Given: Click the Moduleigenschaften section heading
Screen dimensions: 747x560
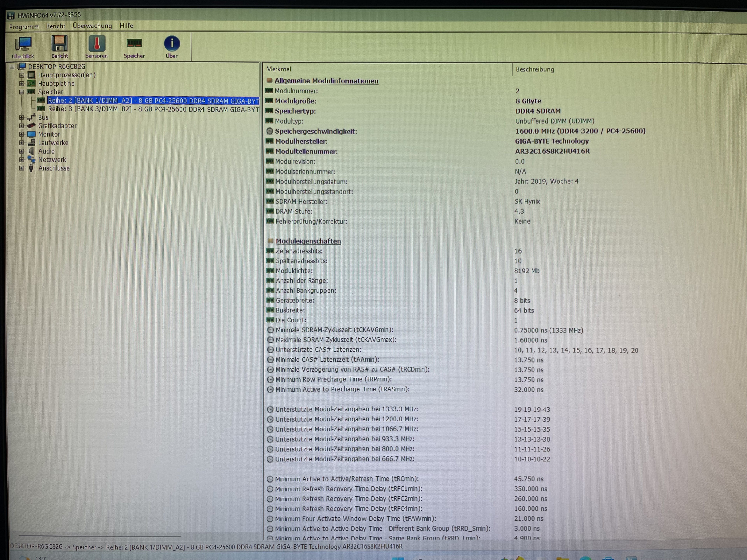Looking at the screenshot, I should pyautogui.click(x=308, y=241).
